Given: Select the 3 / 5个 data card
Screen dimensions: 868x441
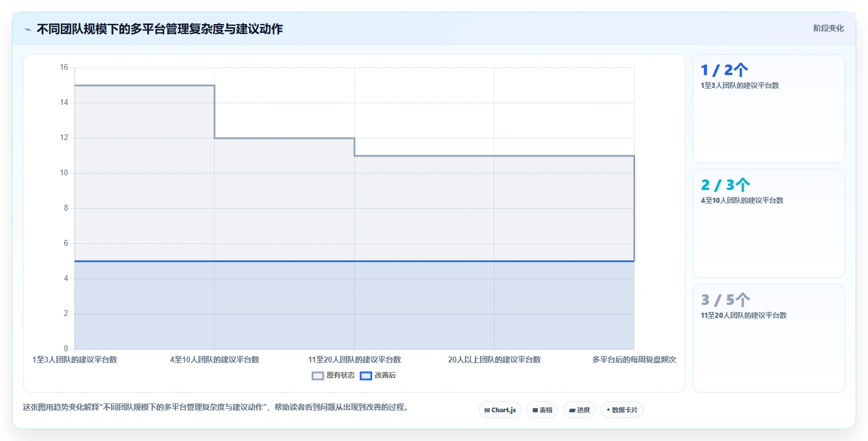Looking at the screenshot, I should pyautogui.click(x=769, y=338).
